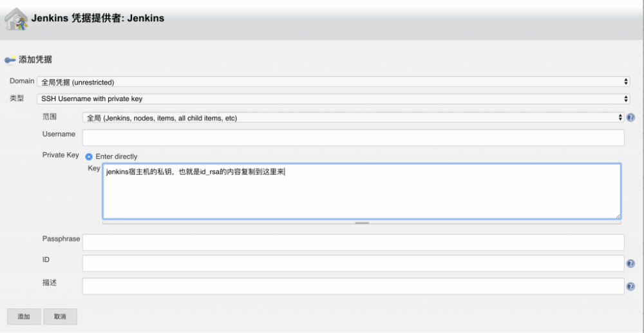Screen dimensions: 644x333
Task: Click the Username label
Action: [59, 134]
